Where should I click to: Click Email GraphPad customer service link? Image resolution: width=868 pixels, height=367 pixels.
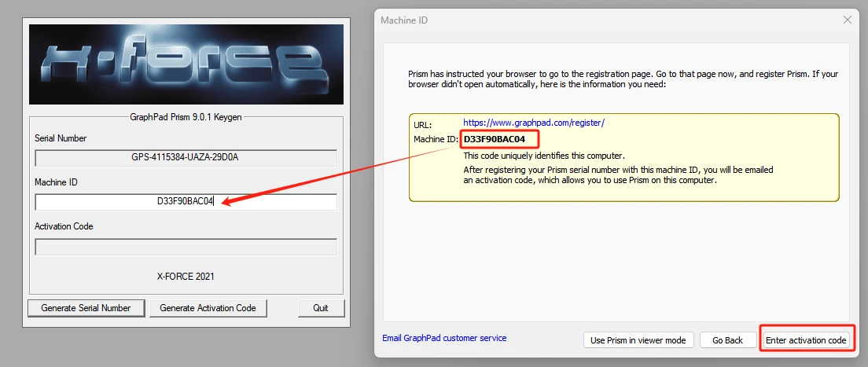pyautogui.click(x=444, y=338)
